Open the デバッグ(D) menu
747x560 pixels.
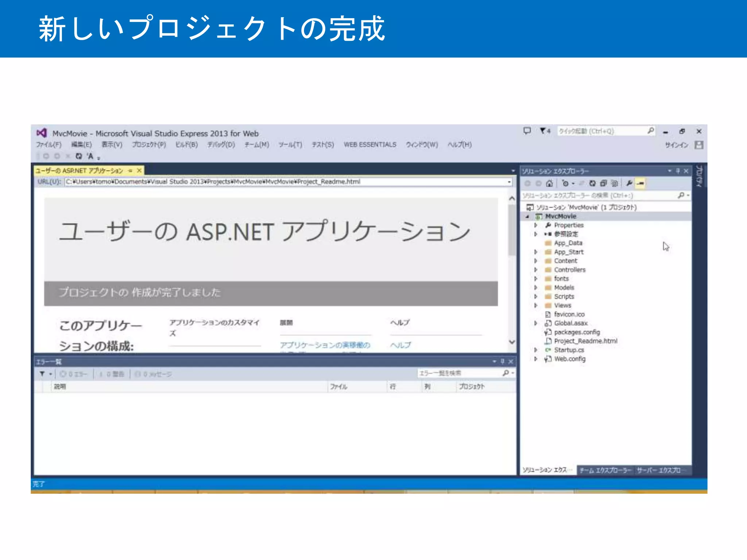[x=221, y=145]
